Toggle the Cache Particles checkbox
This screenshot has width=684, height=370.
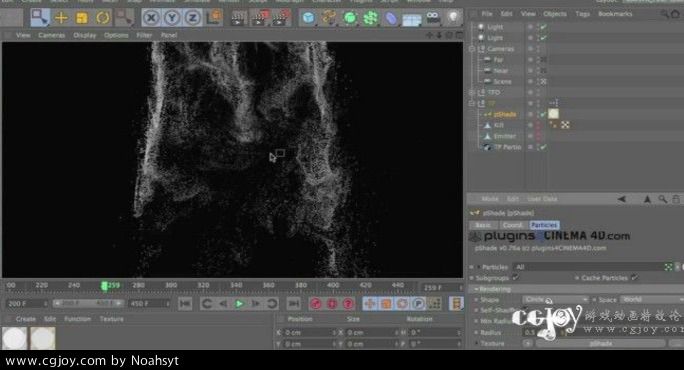[x=634, y=278]
